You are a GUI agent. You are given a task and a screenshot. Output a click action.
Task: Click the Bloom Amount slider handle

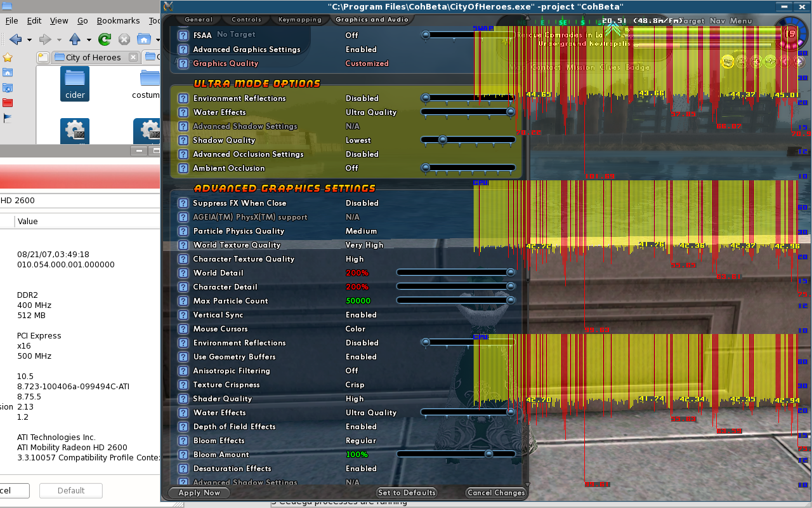point(488,455)
